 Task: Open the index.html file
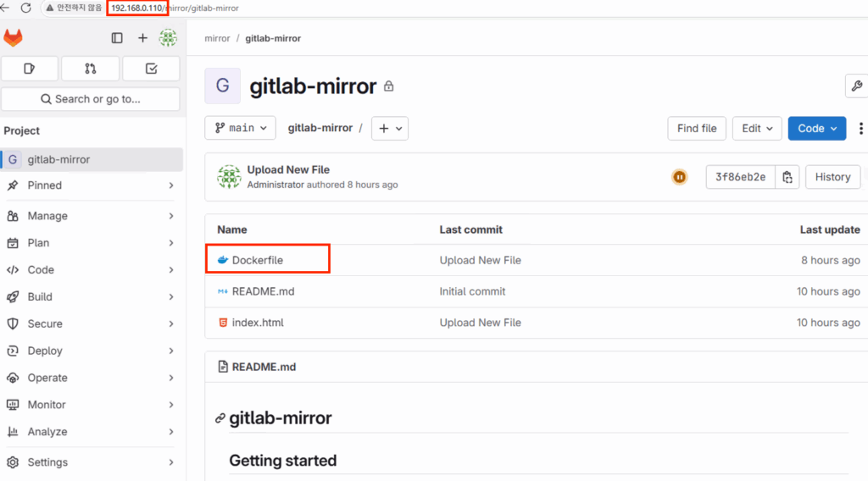[258, 323]
